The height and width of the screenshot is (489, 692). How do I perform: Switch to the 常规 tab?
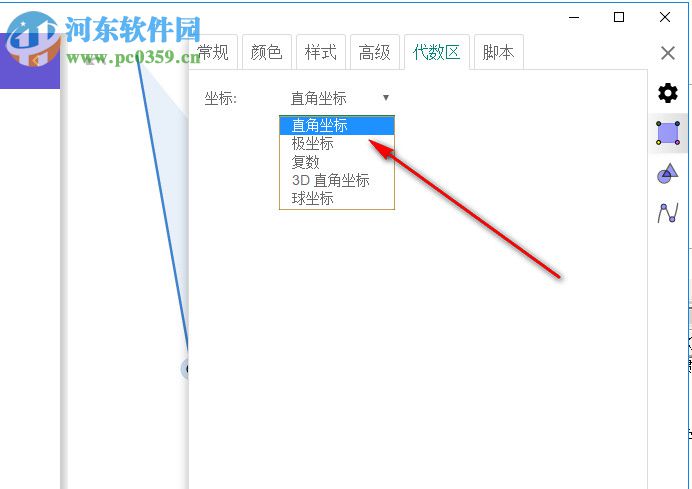click(x=213, y=53)
